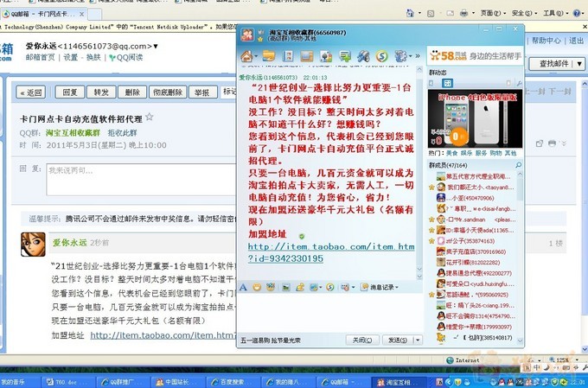The width and height of the screenshot is (588, 388).
Task: Click the font letter A icon
Action: click(x=243, y=287)
